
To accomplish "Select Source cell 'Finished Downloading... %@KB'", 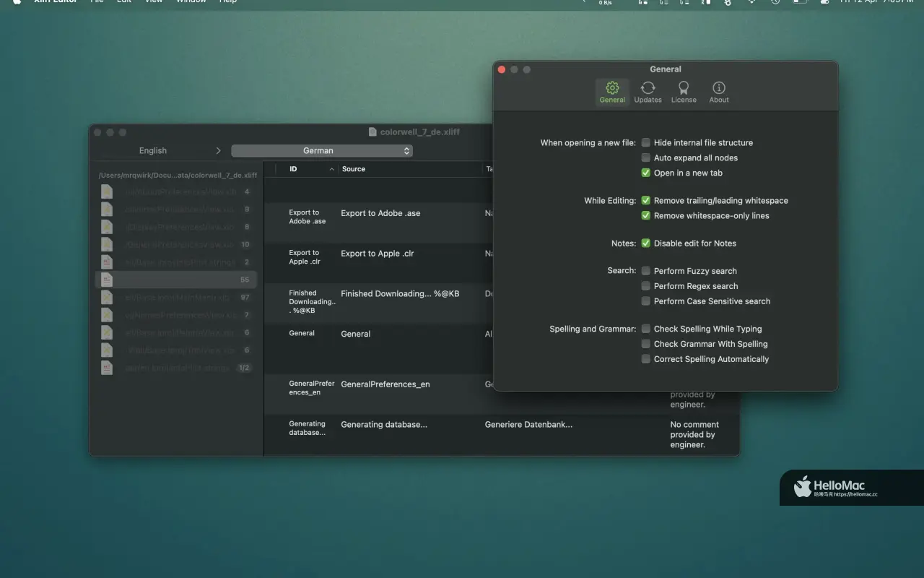I will click(400, 294).
